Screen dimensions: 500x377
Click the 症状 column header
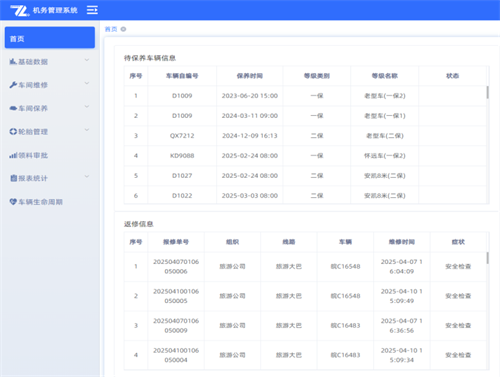[x=458, y=242]
